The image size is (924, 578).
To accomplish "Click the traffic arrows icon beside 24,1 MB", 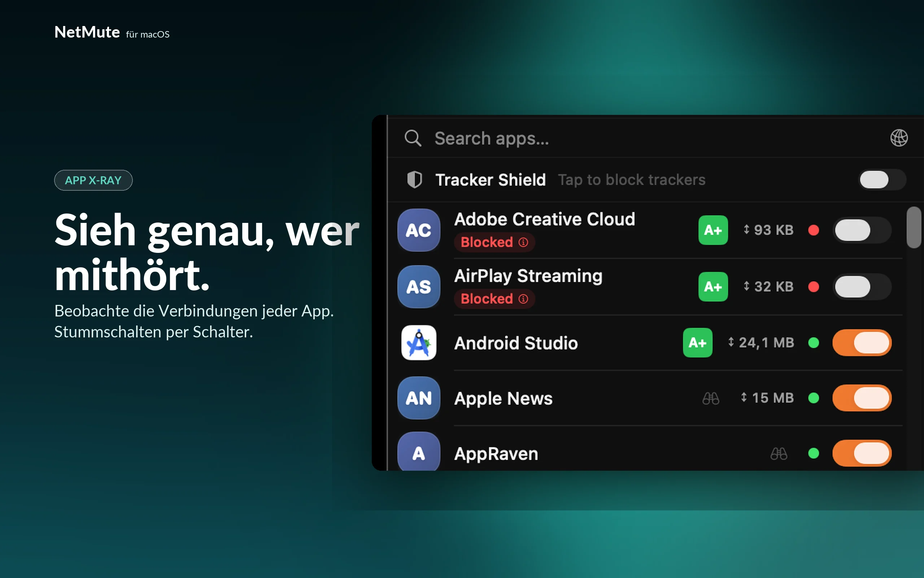I will 731,342.
